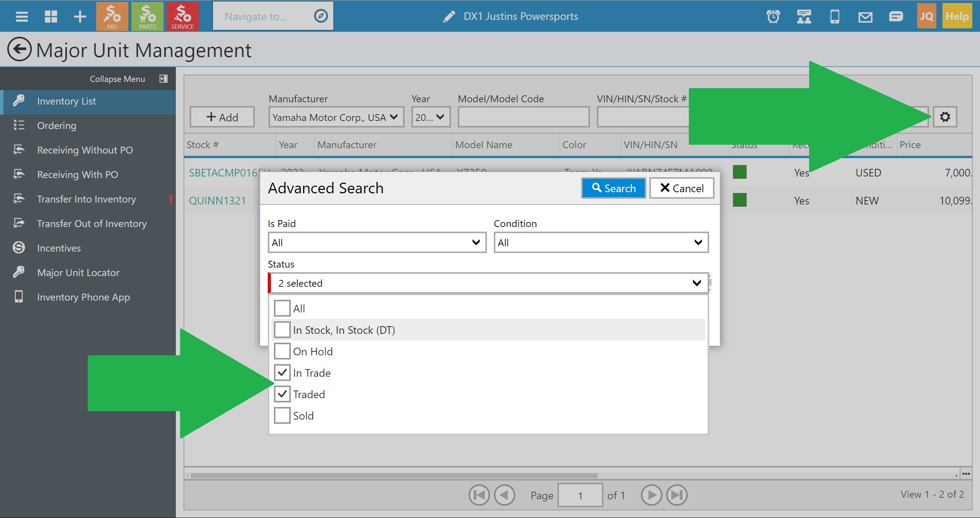Select Ordering in the sidebar menu
Image resolution: width=980 pixels, height=518 pixels.
57,126
